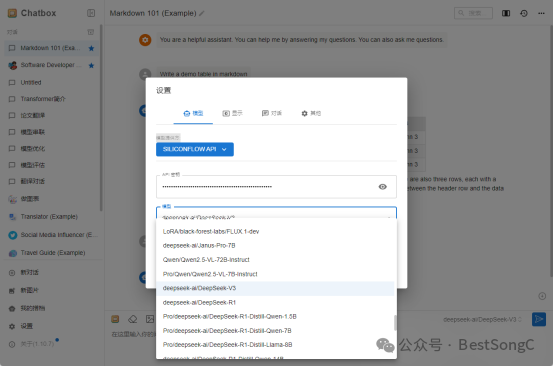Select Qwen/Qwen2.5-VL-72B-Instruct model

coord(275,260)
